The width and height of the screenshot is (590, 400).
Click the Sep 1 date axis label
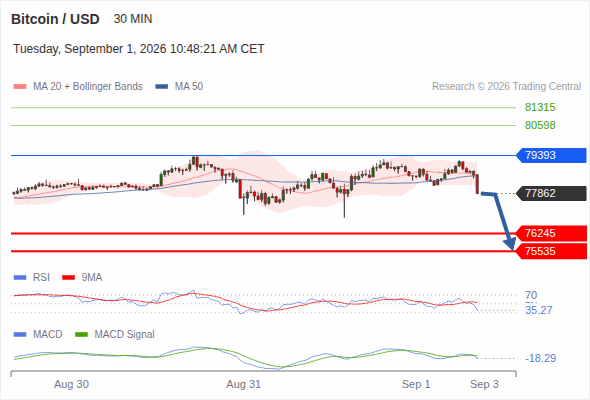click(416, 384)
